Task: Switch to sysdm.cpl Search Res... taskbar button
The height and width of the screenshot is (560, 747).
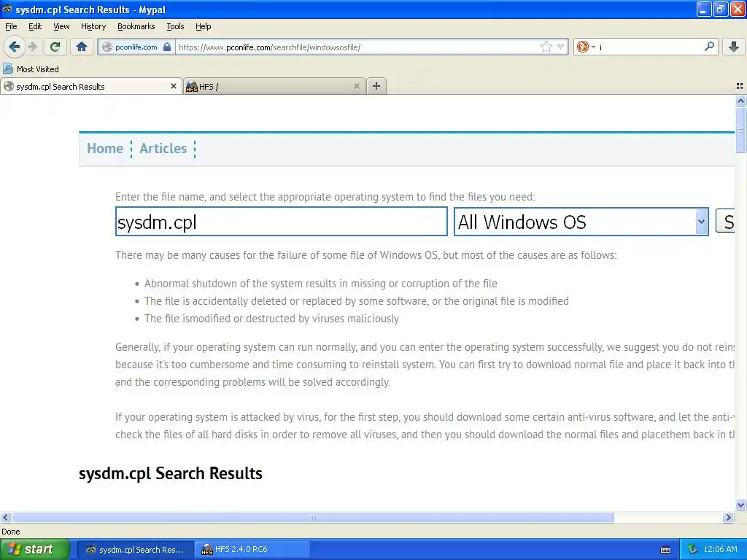Action: coord(135,550)
